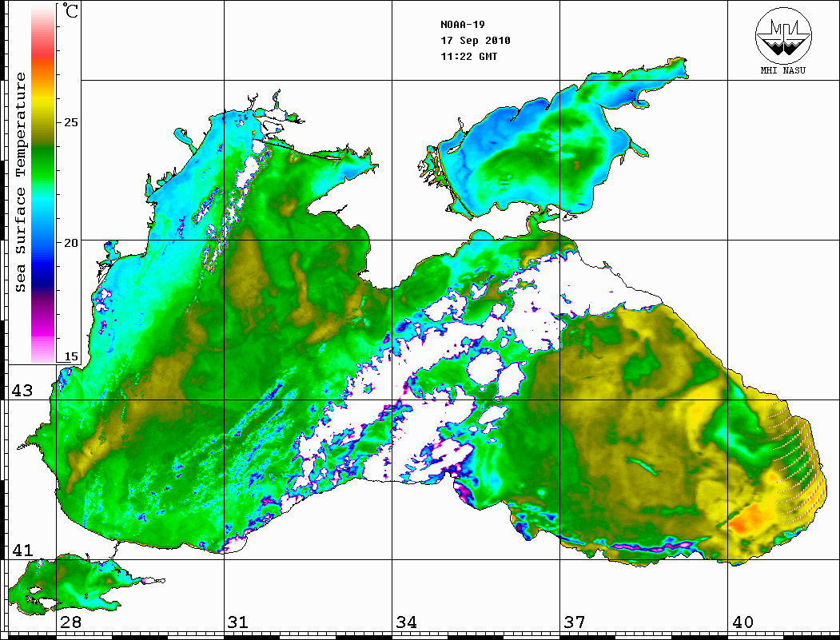Click the orange hot spot in the southeastern Black Sea
This screenshot has height=640, width=840.
click(750, 518)
